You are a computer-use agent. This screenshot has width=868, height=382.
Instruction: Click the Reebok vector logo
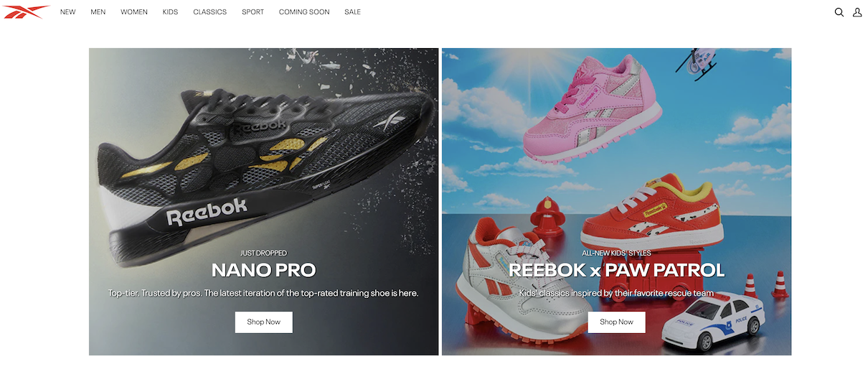coord(27,11)
